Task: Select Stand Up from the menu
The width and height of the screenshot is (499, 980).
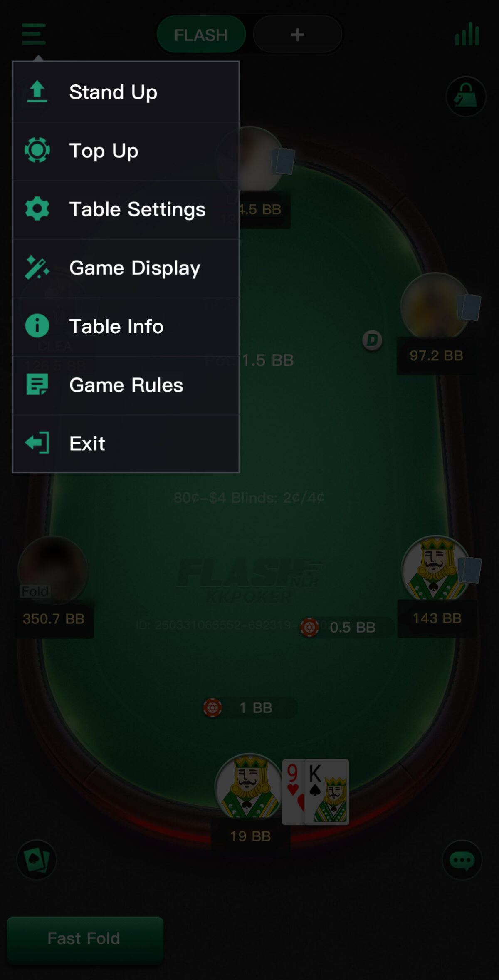Action: coord(126,92)
